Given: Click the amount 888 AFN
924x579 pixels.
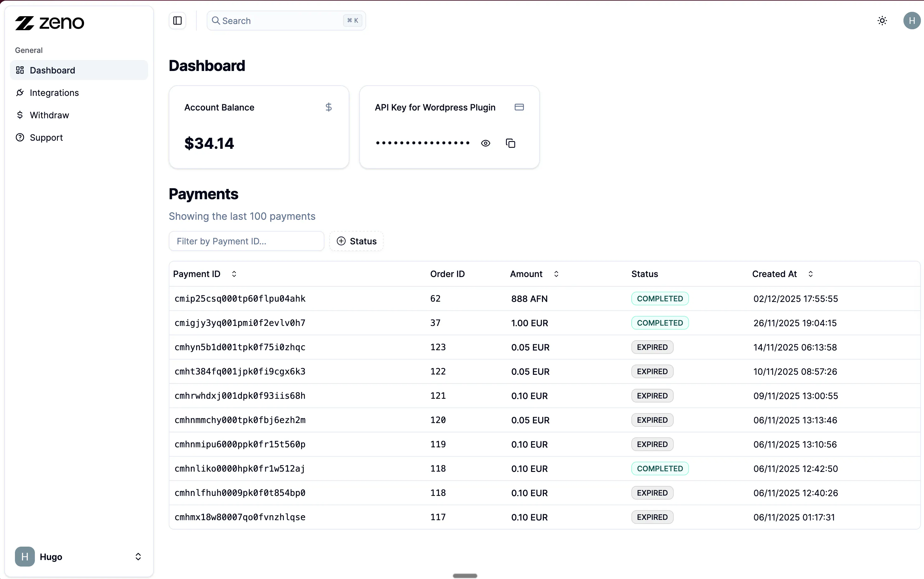Looking at the screenshot, I should (x=529, y=299).
